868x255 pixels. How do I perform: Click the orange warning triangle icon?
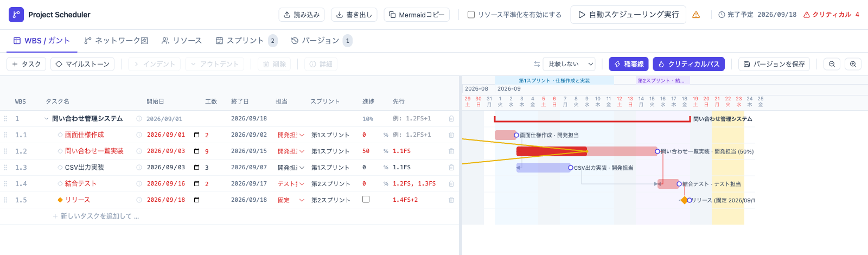696,15
